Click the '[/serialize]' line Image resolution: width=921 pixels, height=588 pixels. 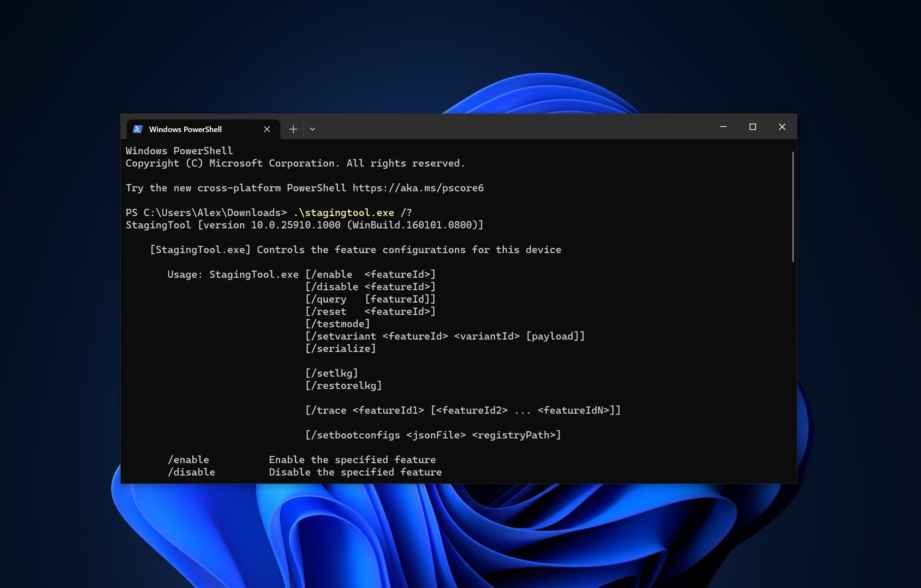pyautogui.click(x=341, y=349)
